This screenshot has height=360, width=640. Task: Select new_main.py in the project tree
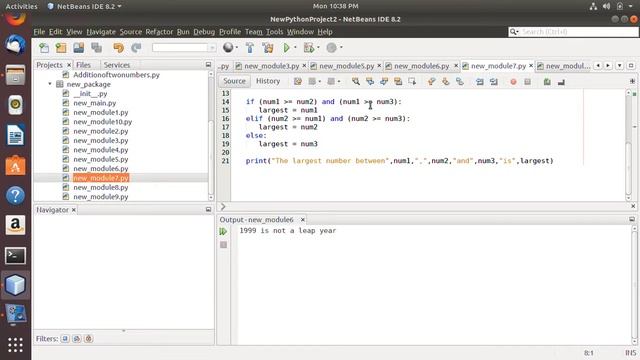pos(95,103)
